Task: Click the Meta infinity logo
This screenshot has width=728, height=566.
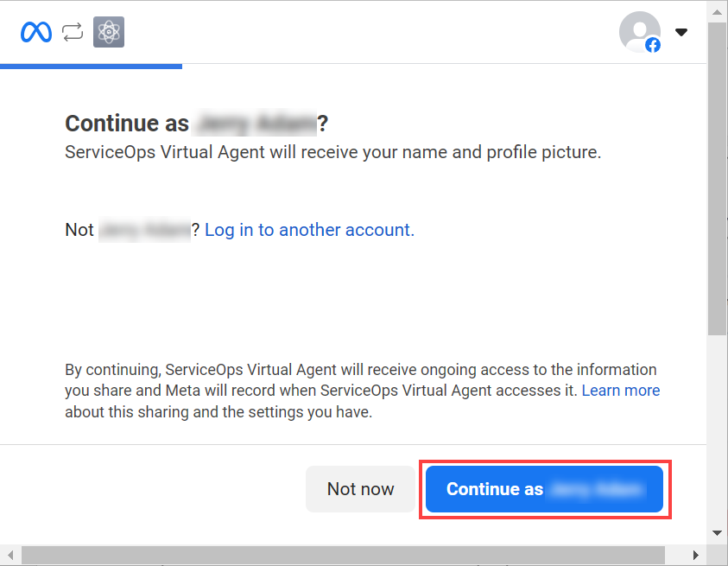Action: [x=36, y=32]
